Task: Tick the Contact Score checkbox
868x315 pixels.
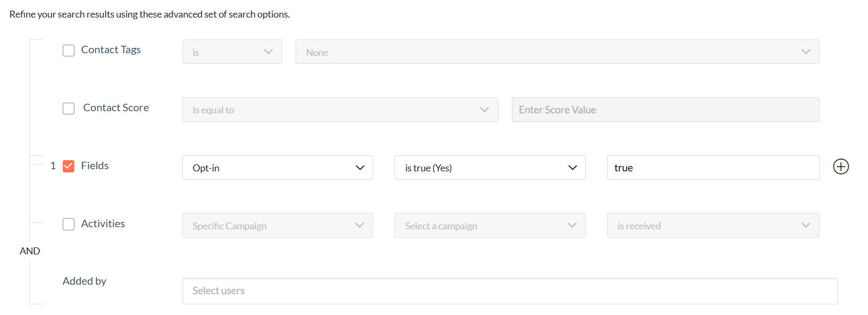Action: 69,109
